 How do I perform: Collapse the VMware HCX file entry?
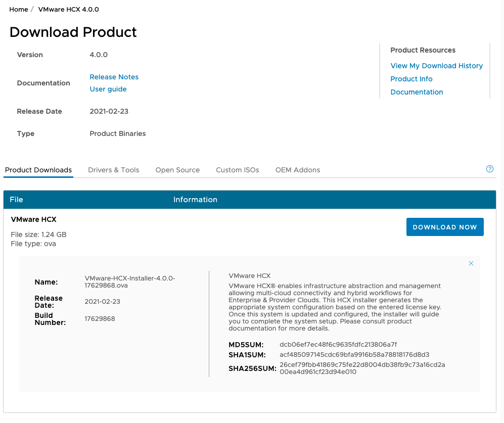point(33,219)
